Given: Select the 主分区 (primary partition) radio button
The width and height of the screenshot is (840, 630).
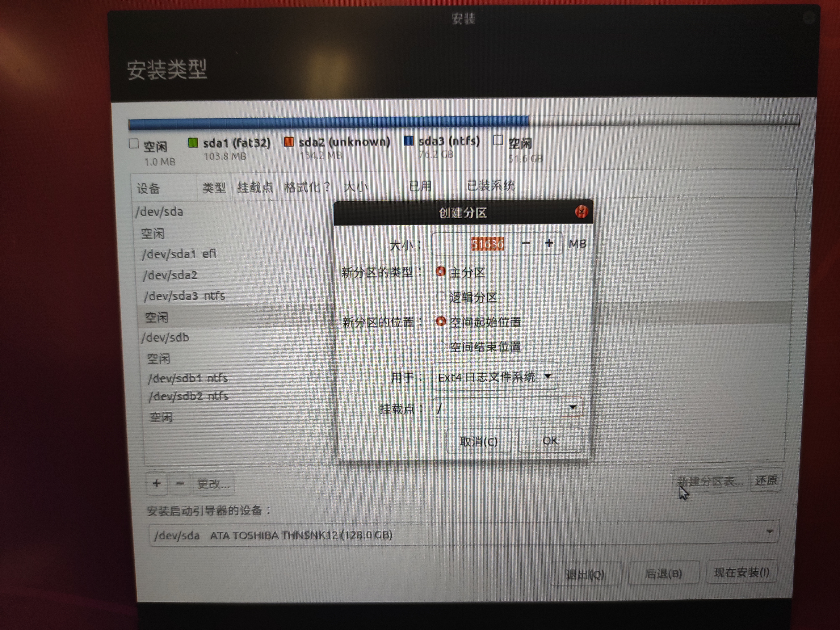Looking at the screenshot, I should pyautogui.click(x=441, y=272).
